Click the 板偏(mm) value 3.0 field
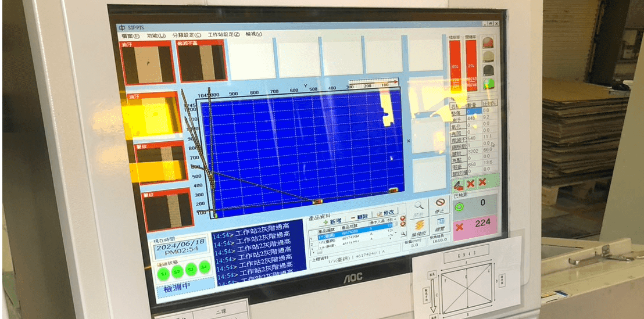The image size is (644, 319). pyautogui.click(x=416, y=246)
